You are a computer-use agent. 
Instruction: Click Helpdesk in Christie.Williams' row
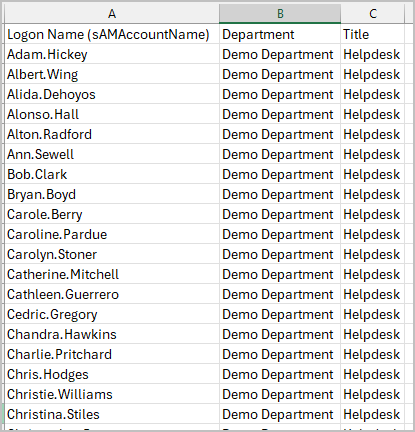click(372, 394)
